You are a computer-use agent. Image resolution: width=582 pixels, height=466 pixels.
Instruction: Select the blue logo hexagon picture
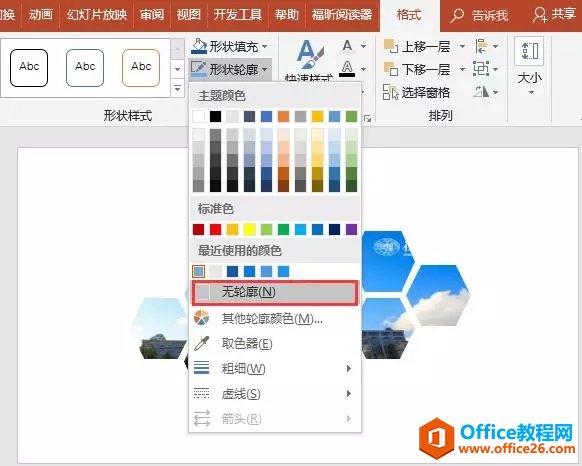pyautogui.click(x=388, y=261)
